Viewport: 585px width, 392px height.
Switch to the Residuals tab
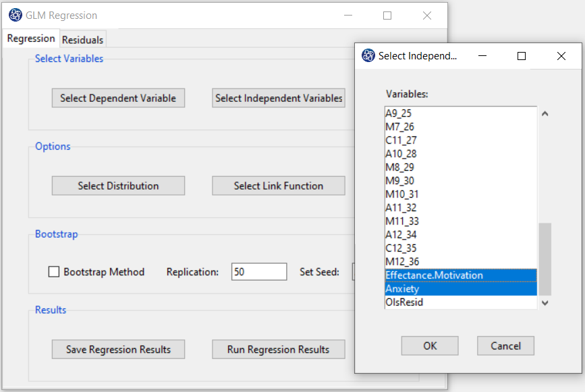point(82,40)
